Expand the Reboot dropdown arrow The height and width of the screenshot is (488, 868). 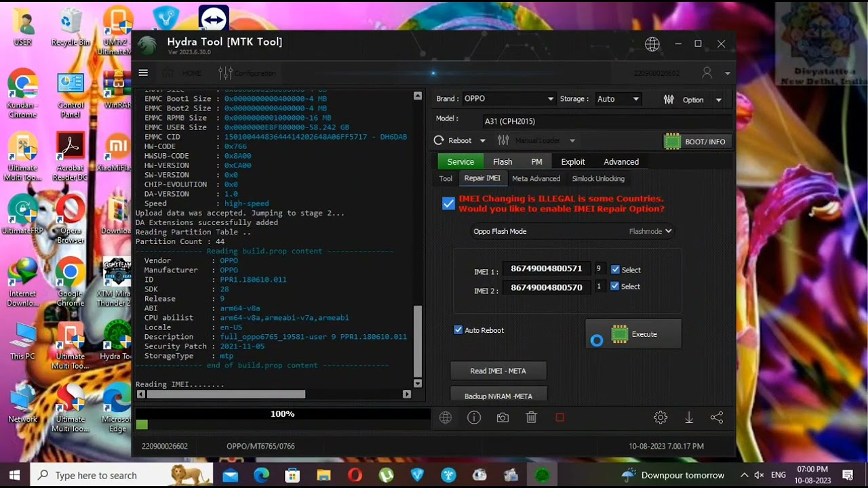(483, 141)
